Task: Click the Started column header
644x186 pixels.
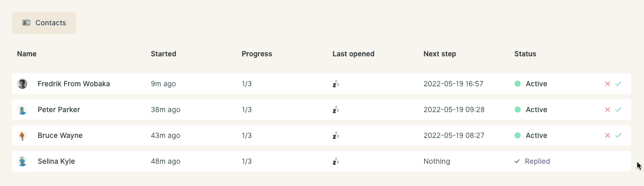Action: [164, 54]
